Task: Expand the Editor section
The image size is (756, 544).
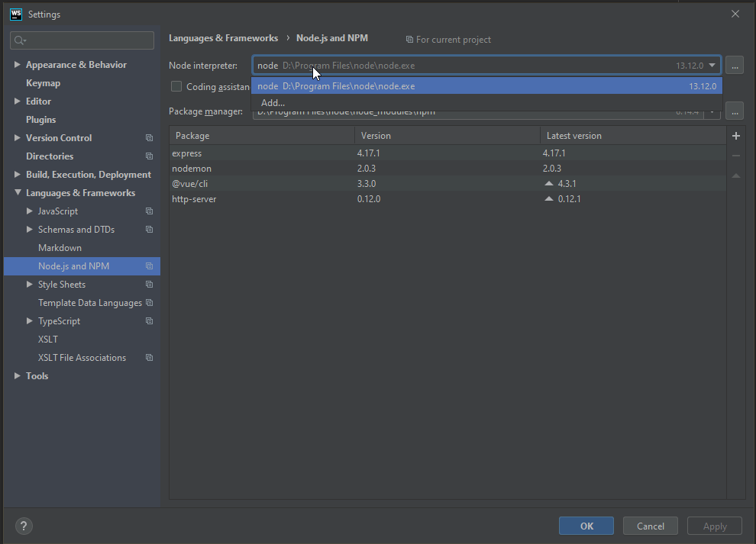Action: click(x=18, y=101)
